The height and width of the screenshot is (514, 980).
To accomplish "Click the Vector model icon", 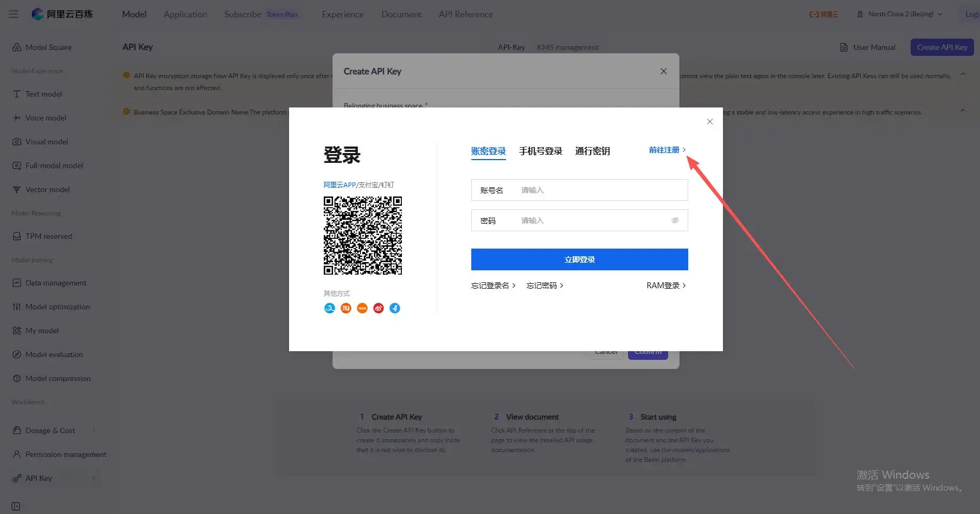I will 17,189.
